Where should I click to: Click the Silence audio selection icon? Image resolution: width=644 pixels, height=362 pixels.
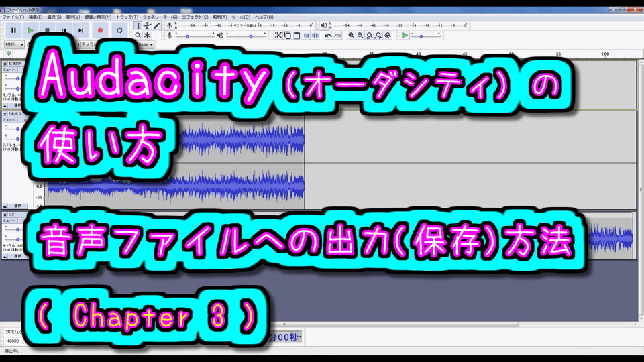point(315,36)
